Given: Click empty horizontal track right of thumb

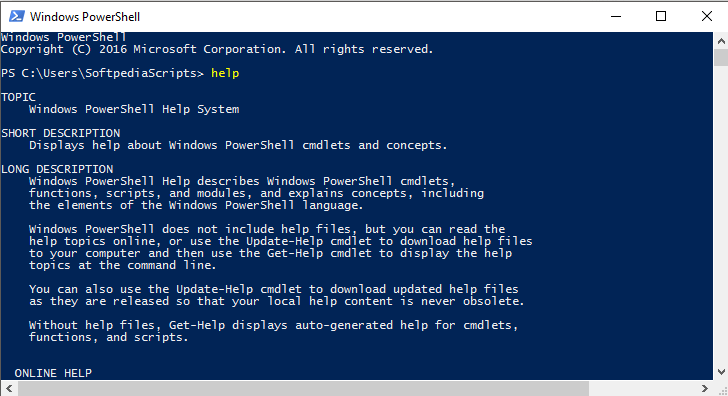Looking at the screenshot, I should (x=643, y=388).
